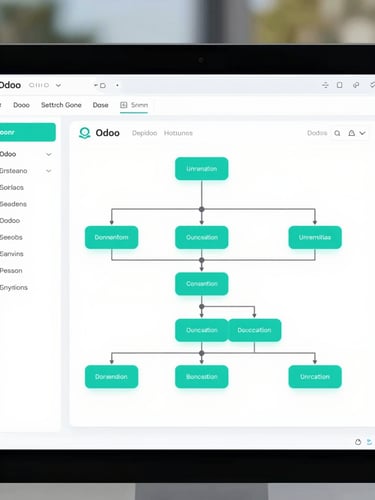Open the Hotsunes menu in main panel

coord(178,133)
